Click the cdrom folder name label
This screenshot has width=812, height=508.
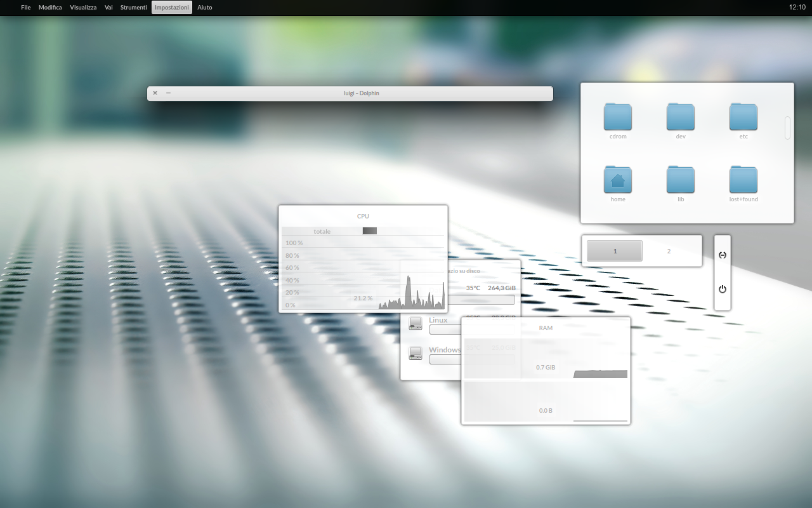(x=618, y=137)
